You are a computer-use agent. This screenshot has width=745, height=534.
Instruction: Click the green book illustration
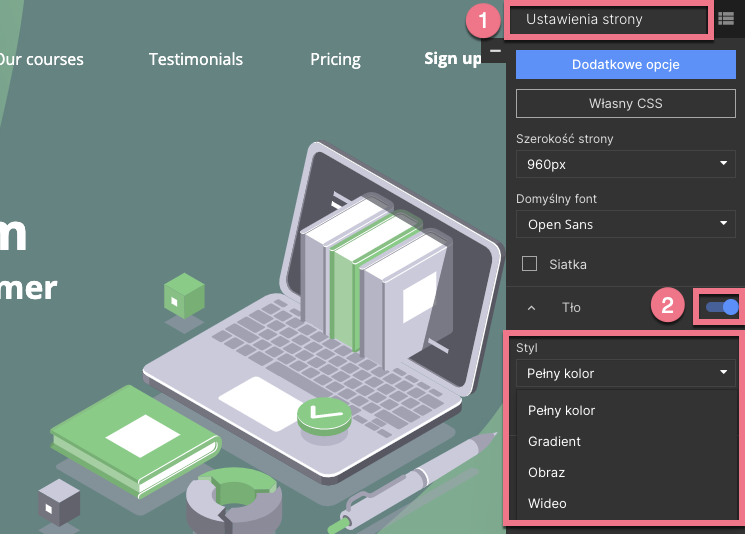coord(135,440)
